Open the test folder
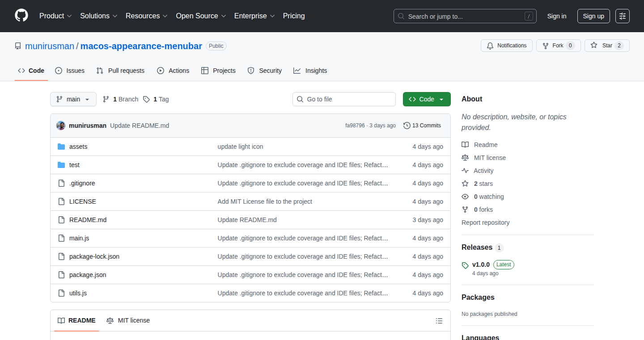Screen dimensions: 644x340 pyautogui.click(x=74, y=165)
